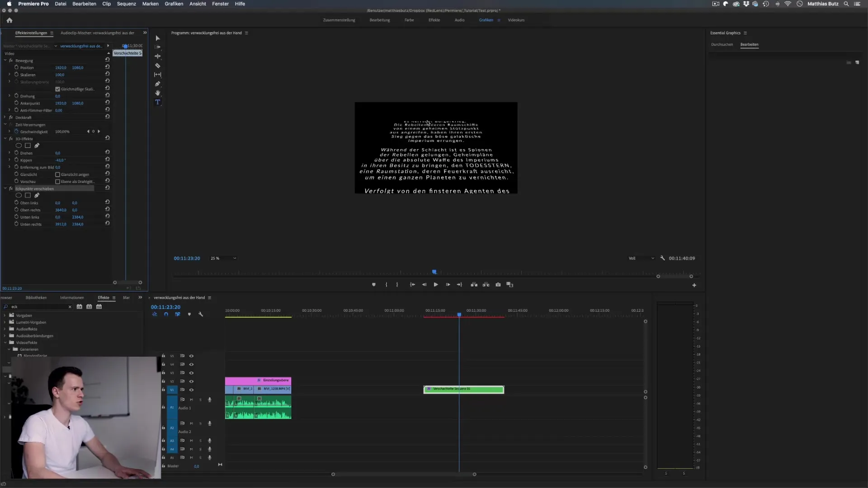This screenshot has height=488, width=868.
Task: Click the timeline blue playhead handle
Action: pos(459,314)
